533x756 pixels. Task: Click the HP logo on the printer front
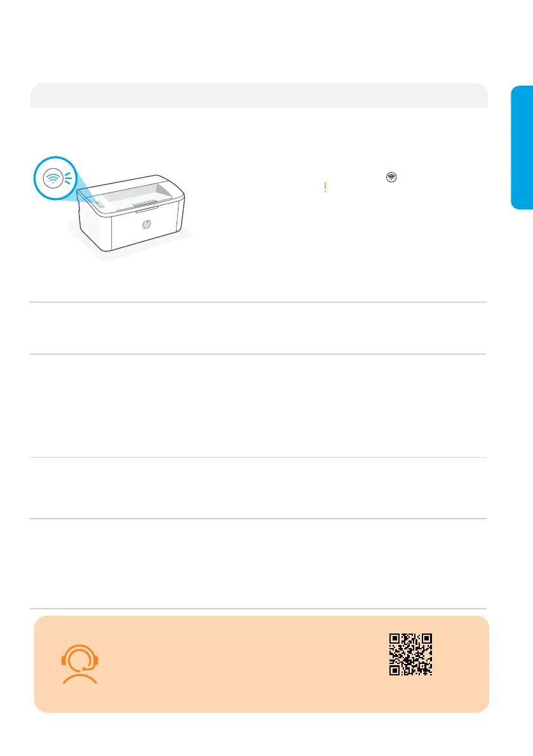tap(146, 224)
